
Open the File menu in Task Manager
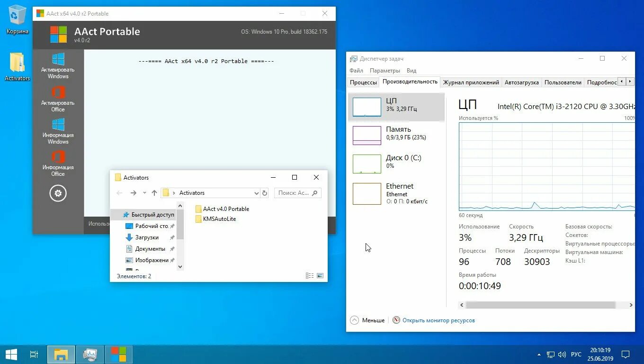(356, 71)
